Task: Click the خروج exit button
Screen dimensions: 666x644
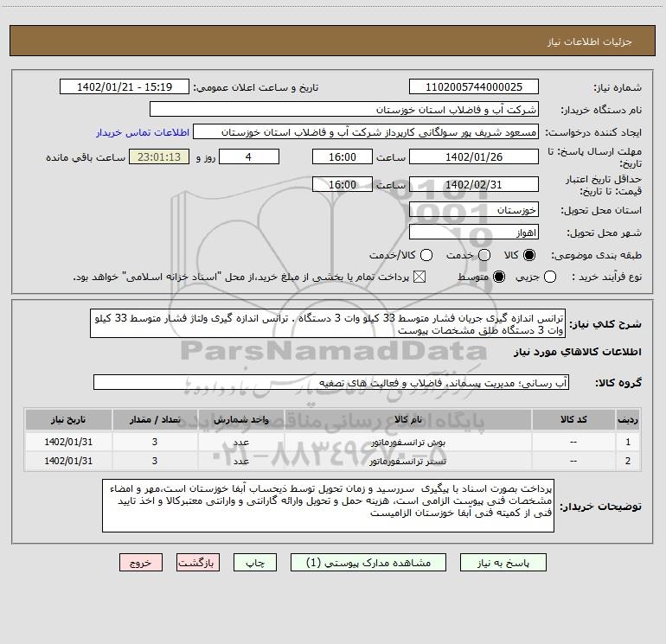Action: pyautogui.click(x=141, y=563)
